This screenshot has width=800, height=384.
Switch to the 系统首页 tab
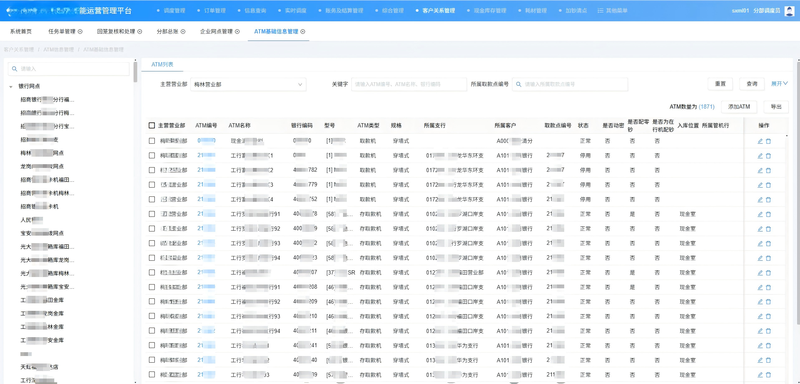21,31
